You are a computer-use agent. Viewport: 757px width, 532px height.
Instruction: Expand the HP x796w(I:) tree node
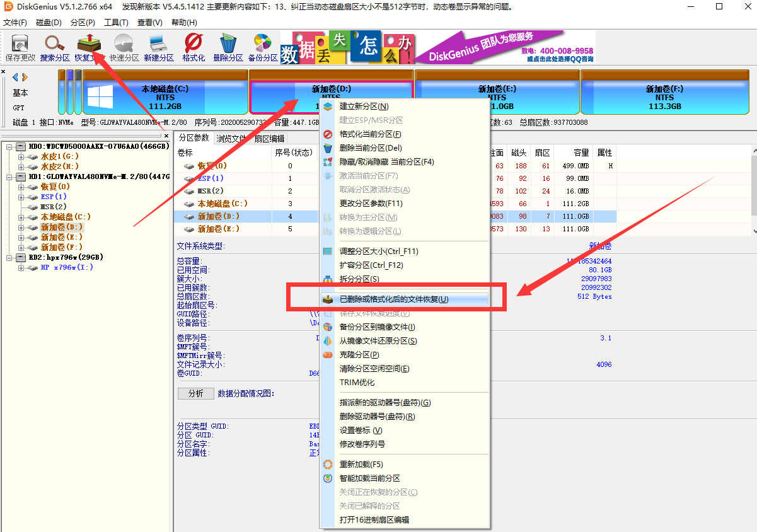click(21, 267)
